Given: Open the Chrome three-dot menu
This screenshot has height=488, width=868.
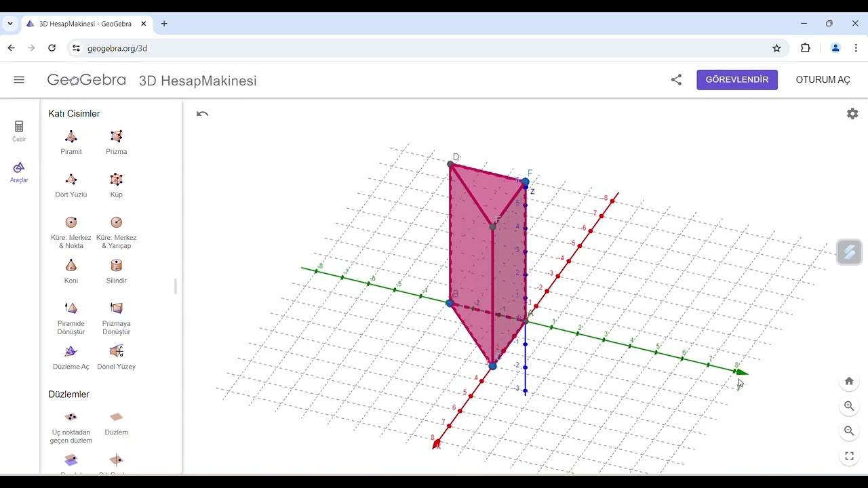Looking at the screenshot, I should 856,48.
